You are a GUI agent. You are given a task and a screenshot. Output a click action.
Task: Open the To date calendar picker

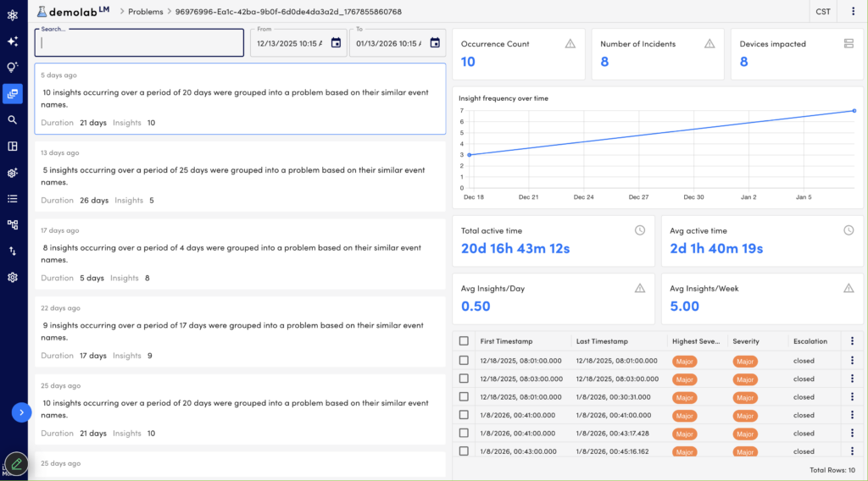pos(435,42)
